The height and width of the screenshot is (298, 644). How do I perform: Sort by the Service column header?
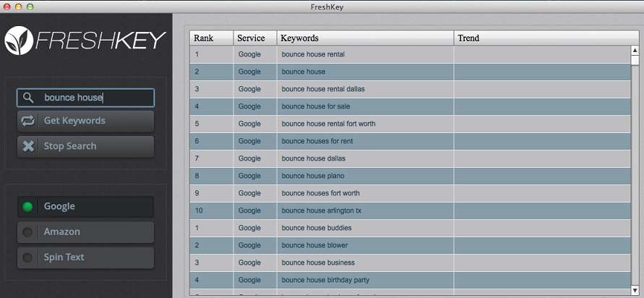[x=255, y=38]
